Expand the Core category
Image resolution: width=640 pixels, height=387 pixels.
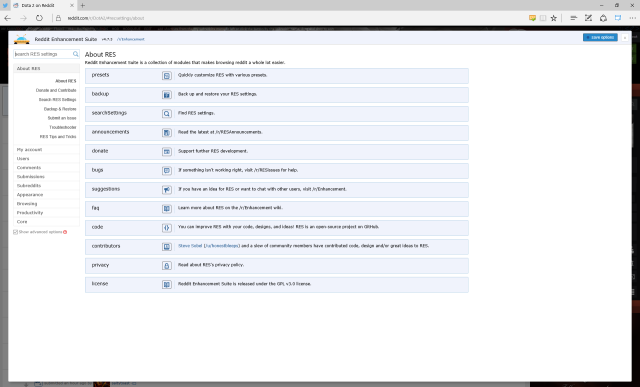46,221
